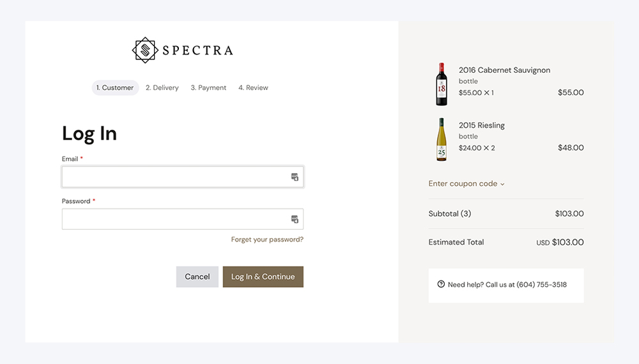Click Log In & Continue button
Screen dimensions: 639x364
click(x=263, y=277)
